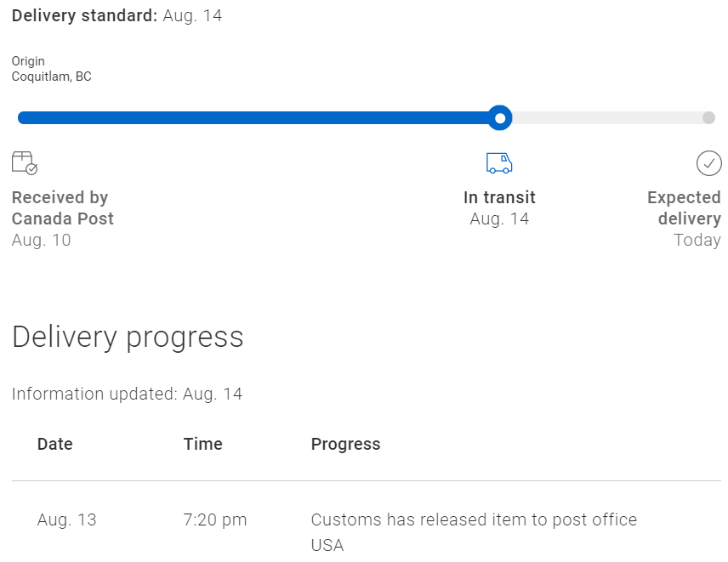The height and width of the screenshot is (562, 728).
Task: Click the package received box icon
Action: point(25,163)
